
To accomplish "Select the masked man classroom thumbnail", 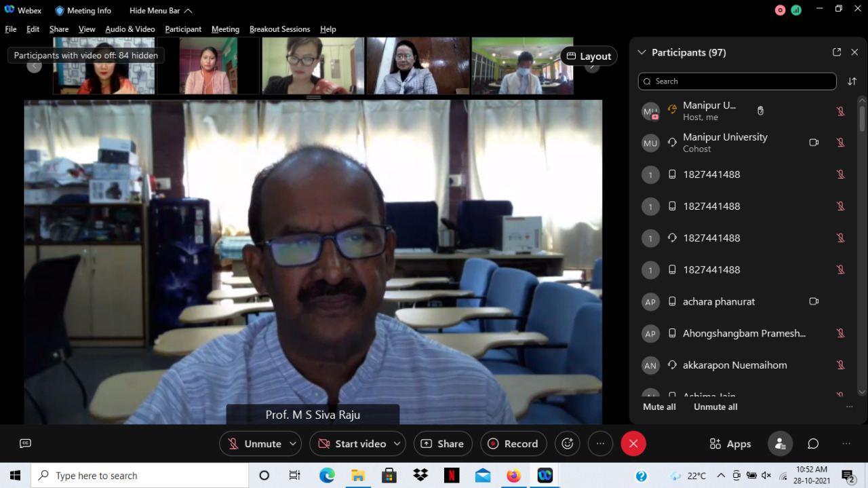I will click(x=522, y=66).
